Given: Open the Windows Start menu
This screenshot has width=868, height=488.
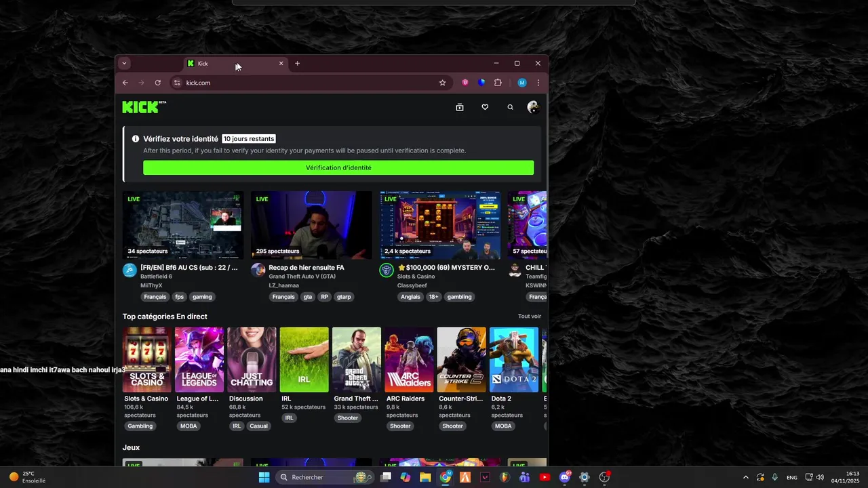Looking at the screenshot, I should [x=264, y=477].
